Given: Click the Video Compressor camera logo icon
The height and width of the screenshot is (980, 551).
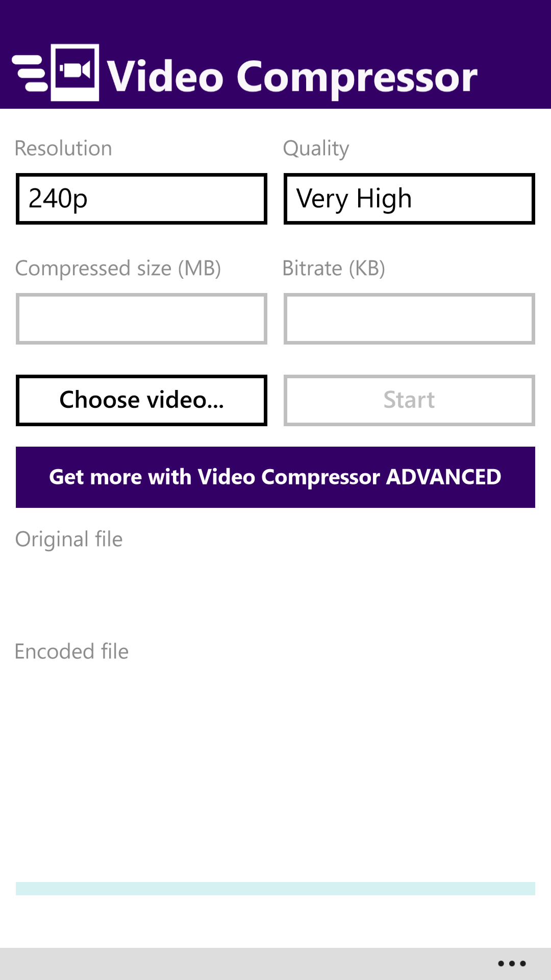Looking at the screenshot, I should coord(75,72).
